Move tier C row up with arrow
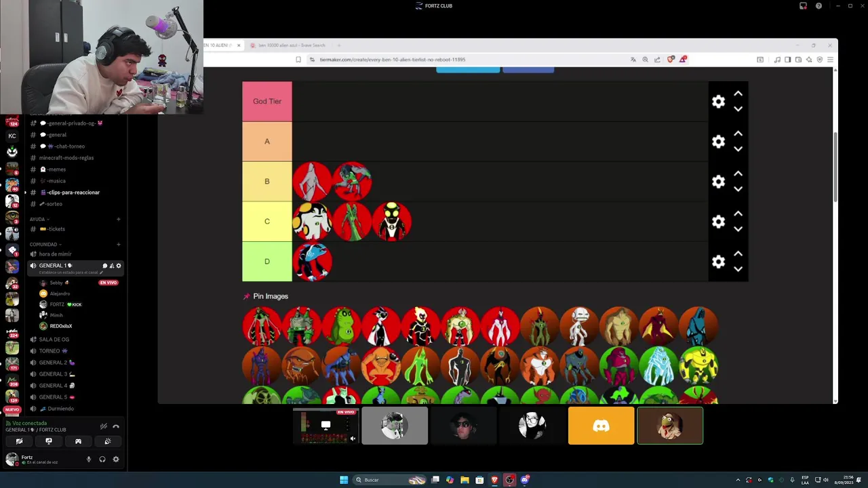 [738, 213]
